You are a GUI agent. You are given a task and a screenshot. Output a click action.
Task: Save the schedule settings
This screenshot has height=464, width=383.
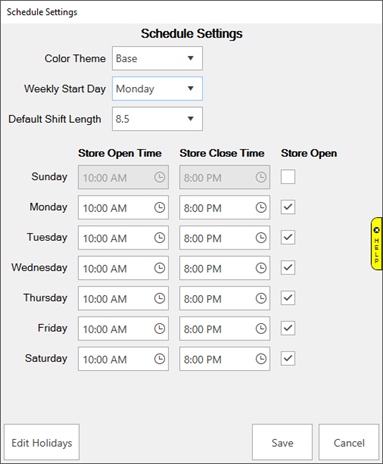pyautogui.click(x=282, y=442)
